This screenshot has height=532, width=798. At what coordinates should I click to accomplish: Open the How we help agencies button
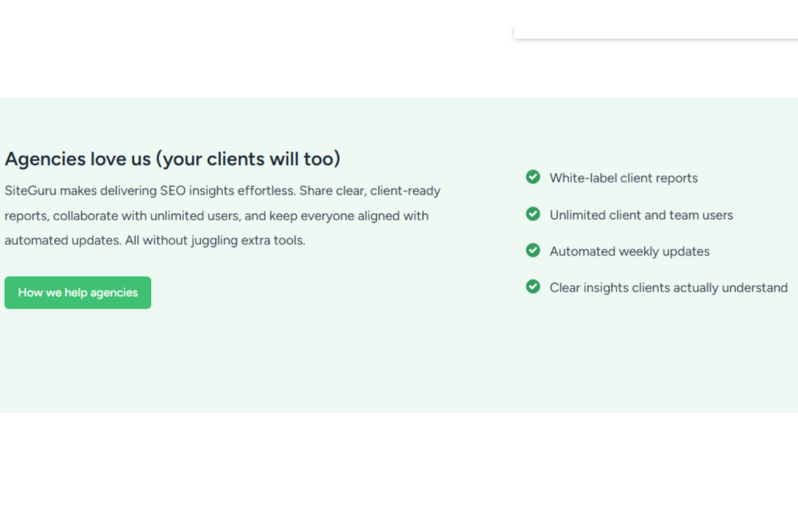pos(78,293)
